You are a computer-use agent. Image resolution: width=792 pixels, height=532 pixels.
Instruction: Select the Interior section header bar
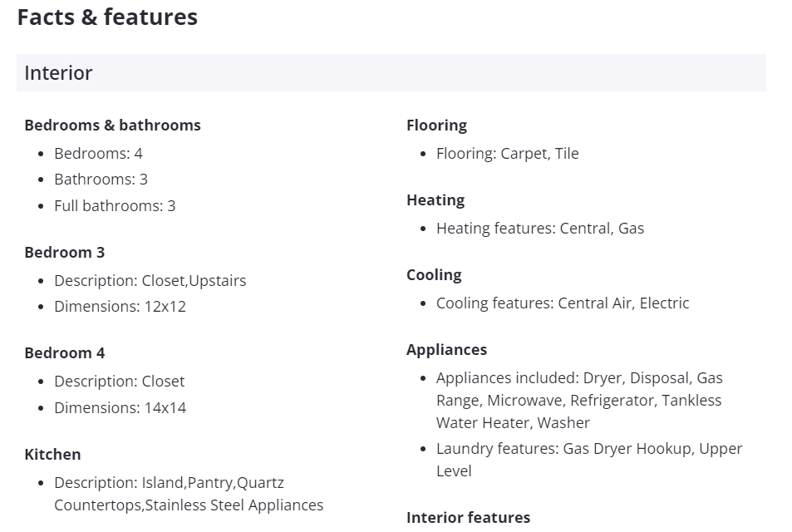click(x=391, y=73)
